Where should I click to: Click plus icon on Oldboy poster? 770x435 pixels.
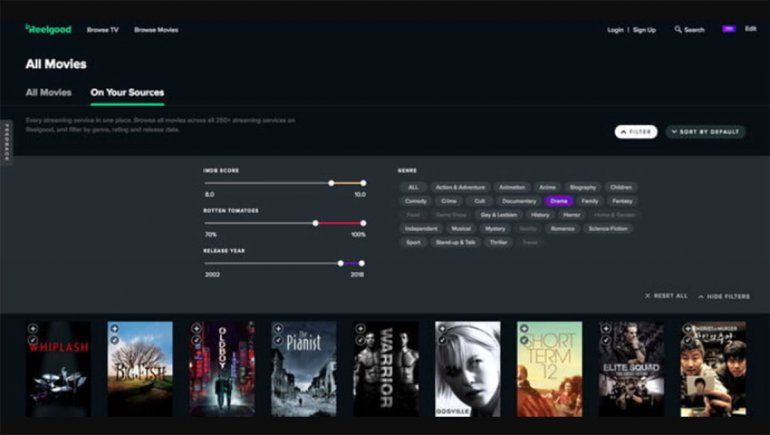[x=196, y=328]
